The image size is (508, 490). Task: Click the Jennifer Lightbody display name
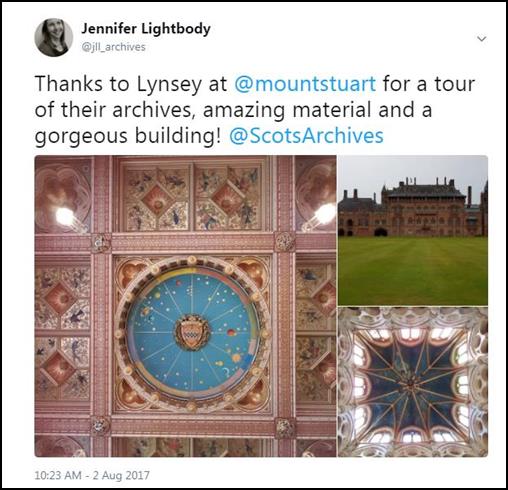[146, 28]
